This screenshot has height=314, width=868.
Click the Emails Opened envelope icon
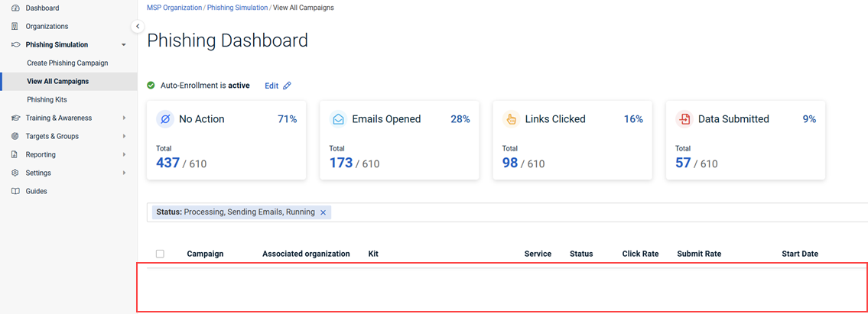[x=338, y=119]
